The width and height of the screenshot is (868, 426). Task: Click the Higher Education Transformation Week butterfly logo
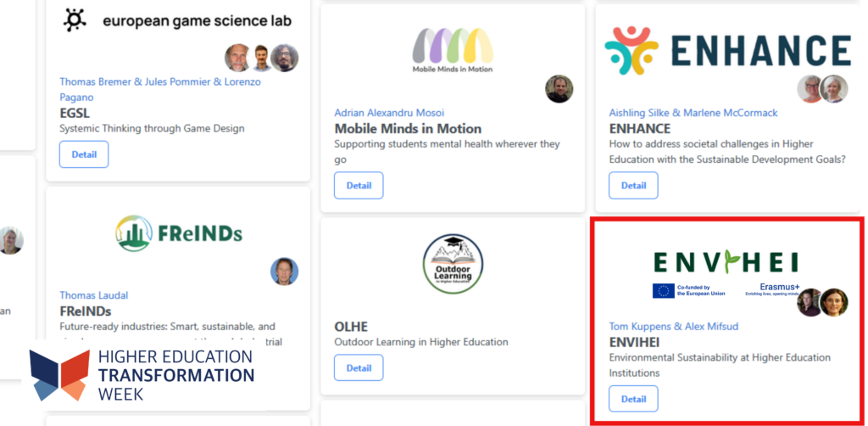pos(60,375)
